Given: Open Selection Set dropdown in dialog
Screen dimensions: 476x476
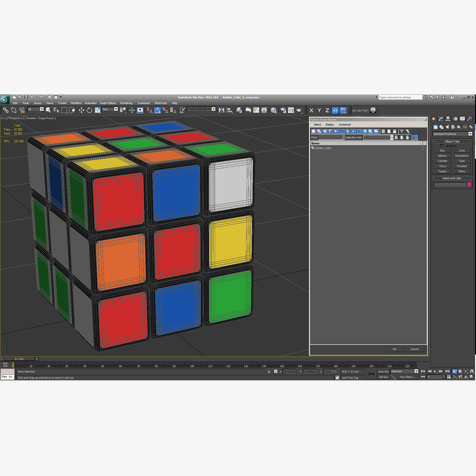Looking at the screenshot, I should 378,137.
